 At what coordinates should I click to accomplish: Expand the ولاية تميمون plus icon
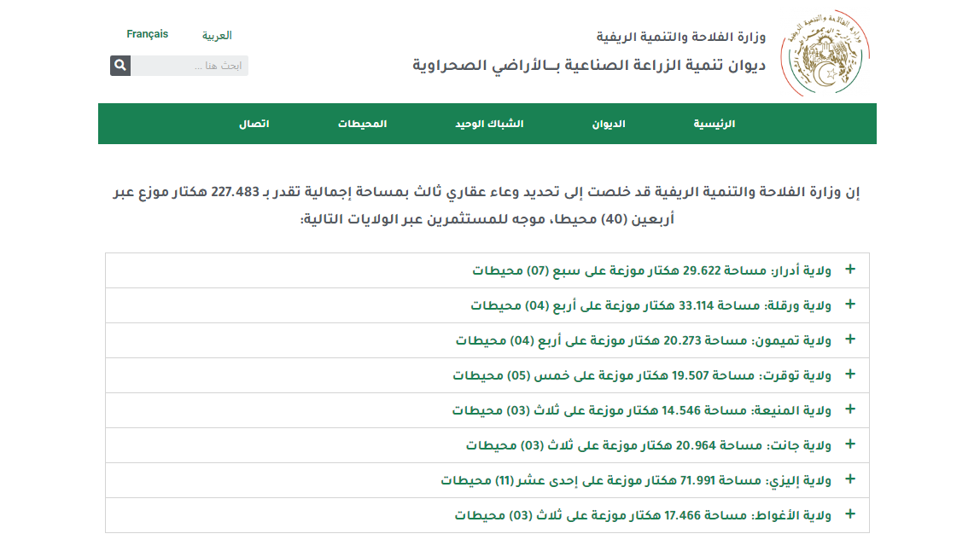(x=849, y=339)
